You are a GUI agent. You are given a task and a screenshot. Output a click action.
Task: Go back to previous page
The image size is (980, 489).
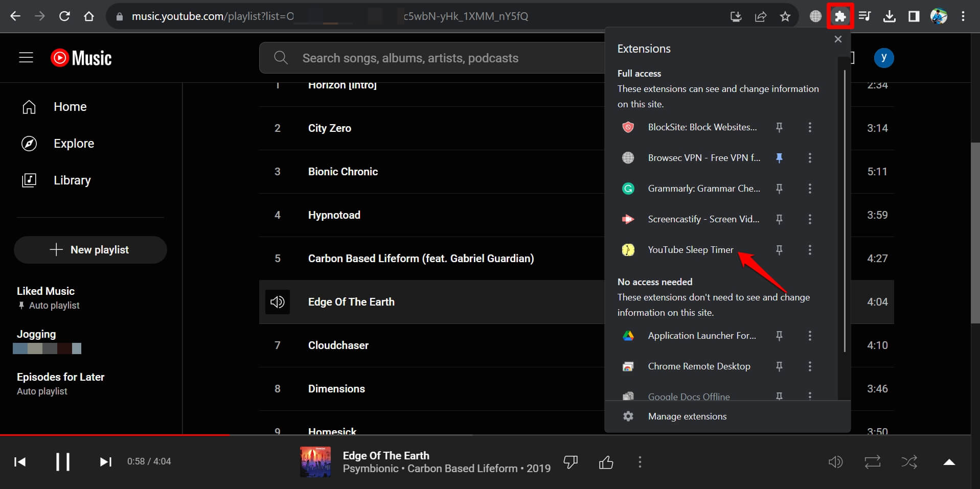(x=15, y=16)
